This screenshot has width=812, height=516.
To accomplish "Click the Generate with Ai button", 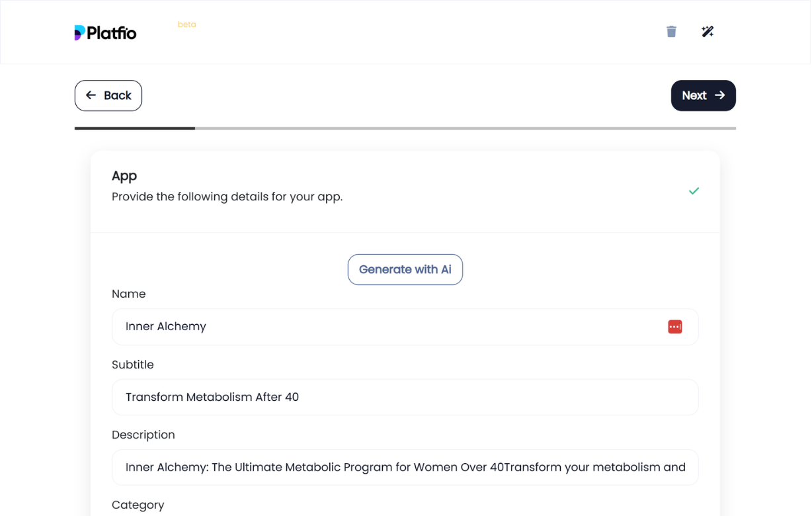I will pyautogui.click(x=405, y=269).
